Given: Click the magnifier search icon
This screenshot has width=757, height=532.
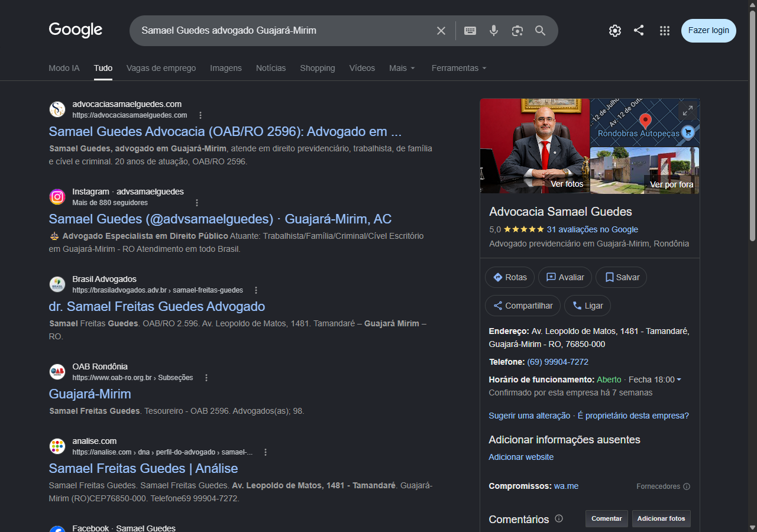Looking at the screenshot, I should pos(541,31).
